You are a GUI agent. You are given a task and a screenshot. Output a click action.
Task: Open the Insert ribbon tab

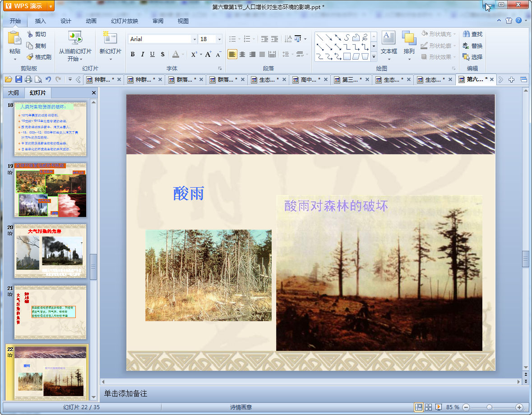(x=40, y=21)
